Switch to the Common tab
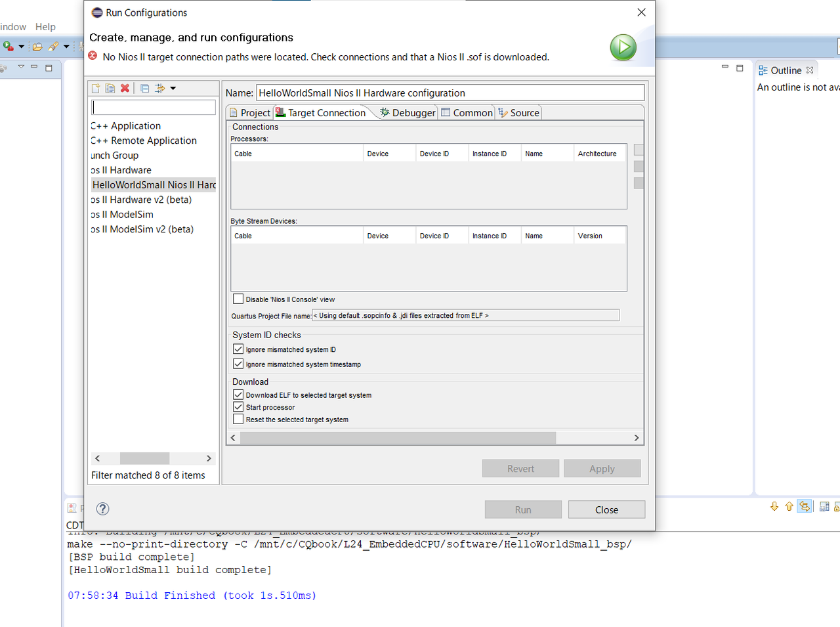840x627 pixels. click(x=467, y=113)
